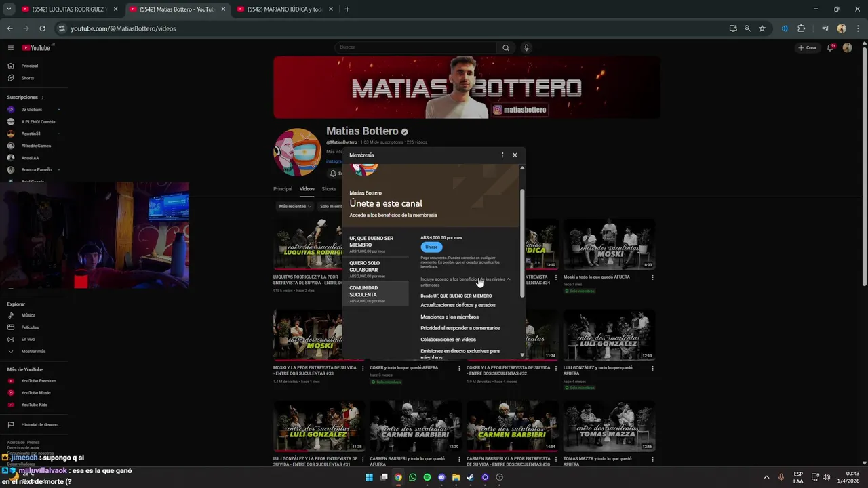Open YouTube Premium in the sidebar
The width and height of the screenshot is (868, 488).
click(38, 381)
